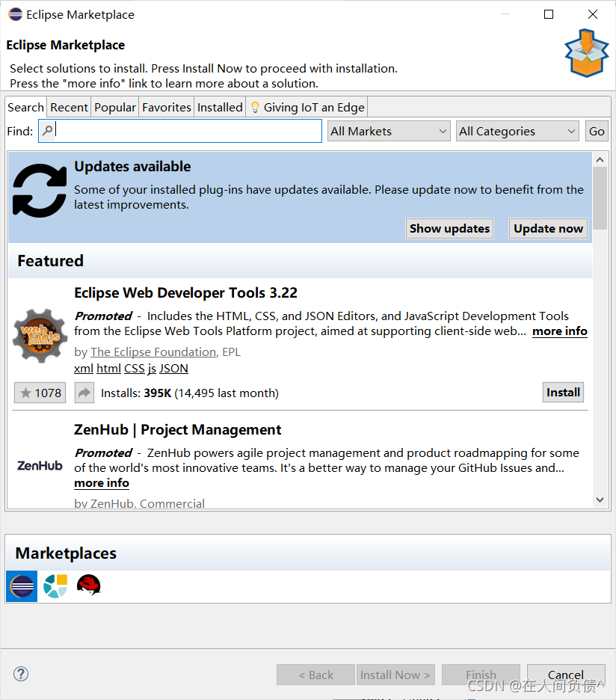Click the teal pinwheel marketplace icon
The height and width of the screenshot is (700, 616).
(x=55, y=586)
